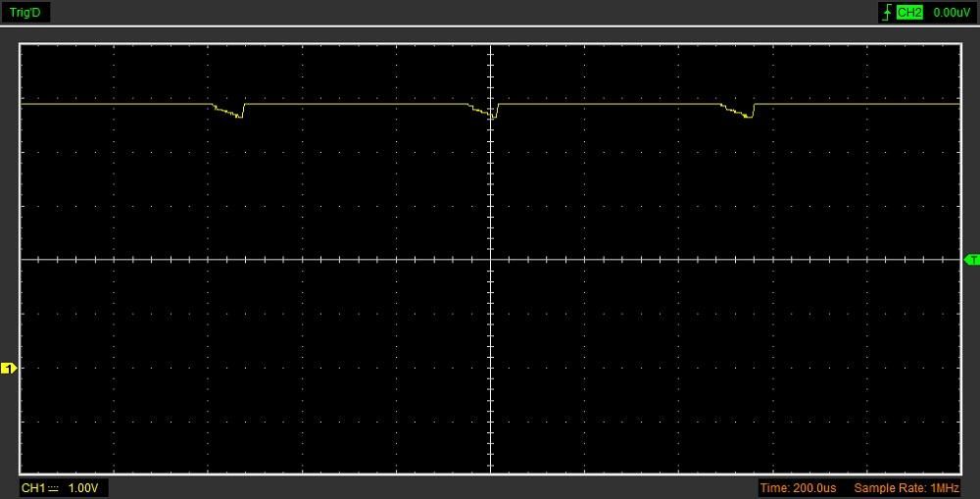Click the Sample Rate: 1MHz readout
980x499 pixels.
(x=906, y=488)
